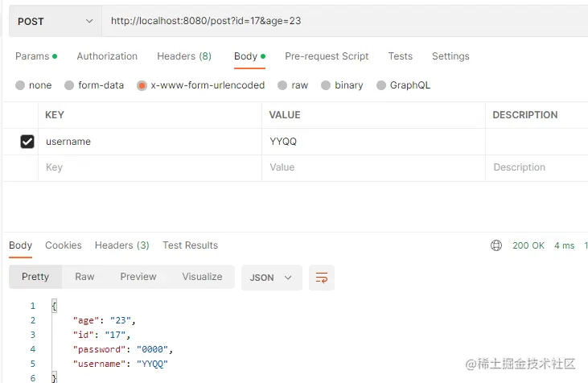Open the POST method dropdown
The height and width of the screenshot is (383, 588).
55,21
